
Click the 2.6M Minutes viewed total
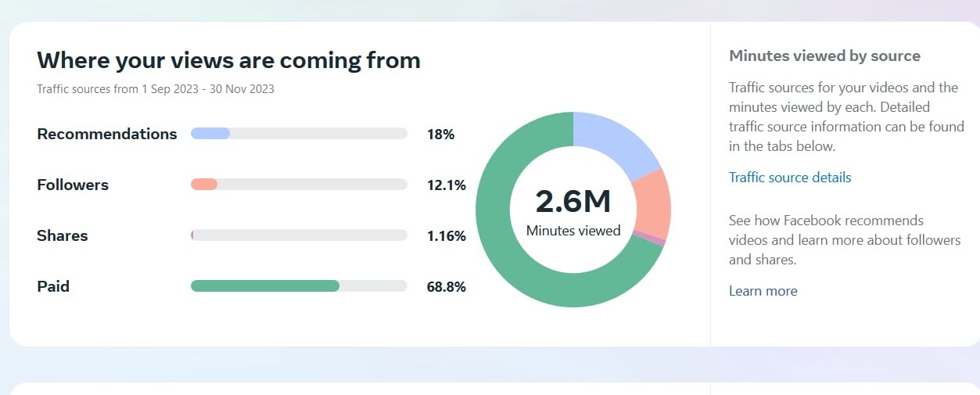click(573, 202)
